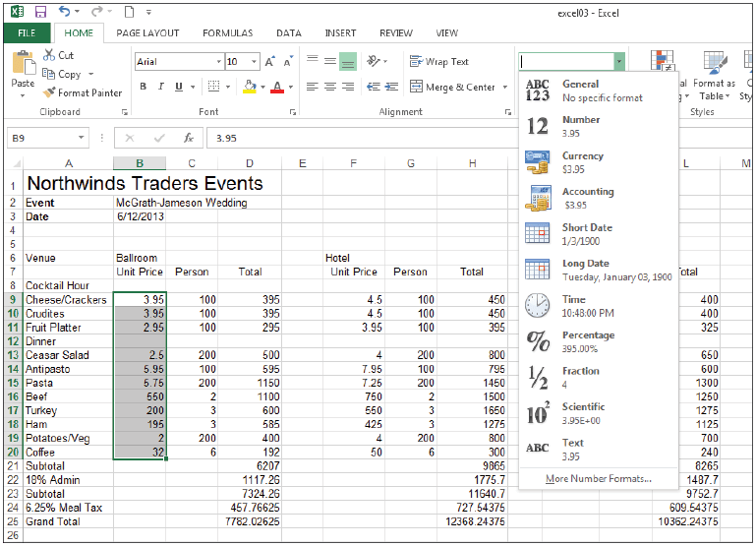Viewport: 756px width, 546px height.
Task: Click the Top Align icon
Action: [x=313, y=60]
